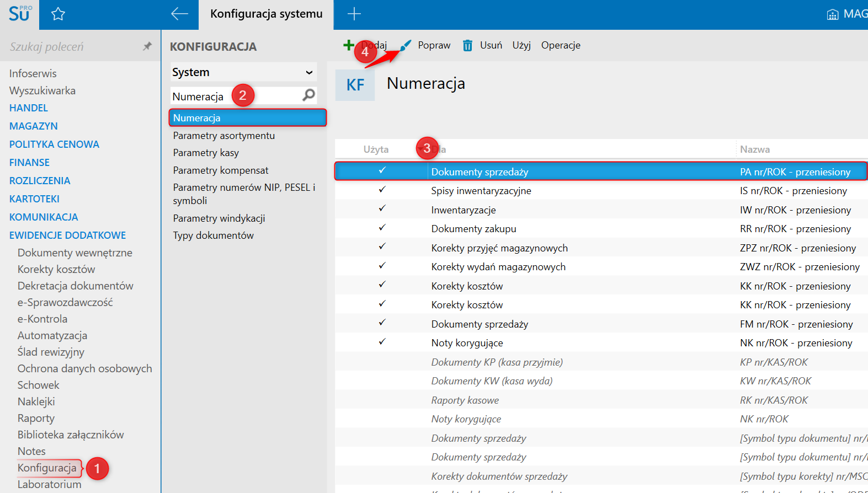The image size is (868, 493).
Task: Click the search magnifier in configuration filter
Action: tap(308, 95)
